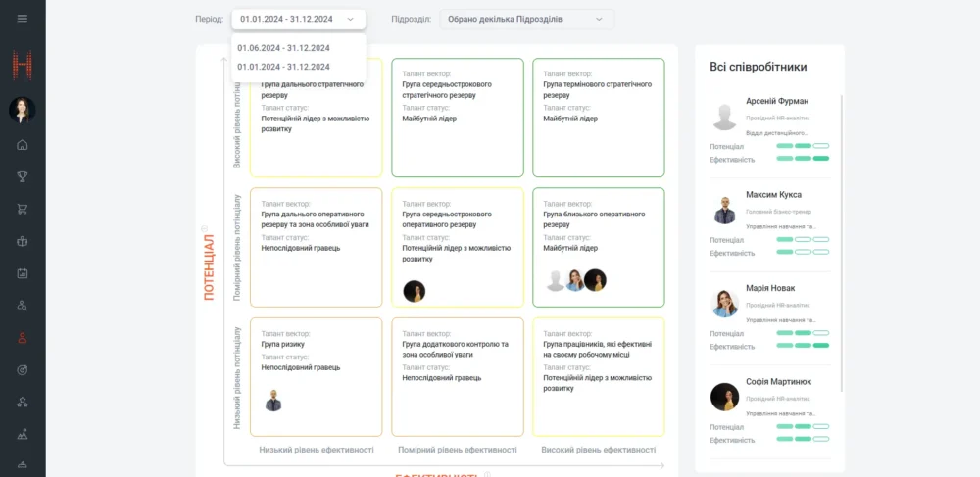Click the user profile avatar in sidebar
The width and height of the screenshot is (980, 477).
point(23,110)
